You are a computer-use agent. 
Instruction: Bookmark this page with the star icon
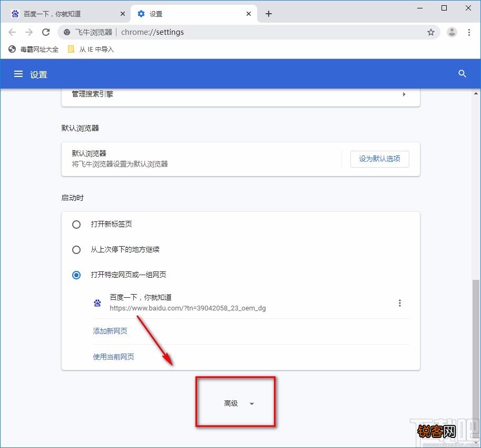tap(431, 32)
